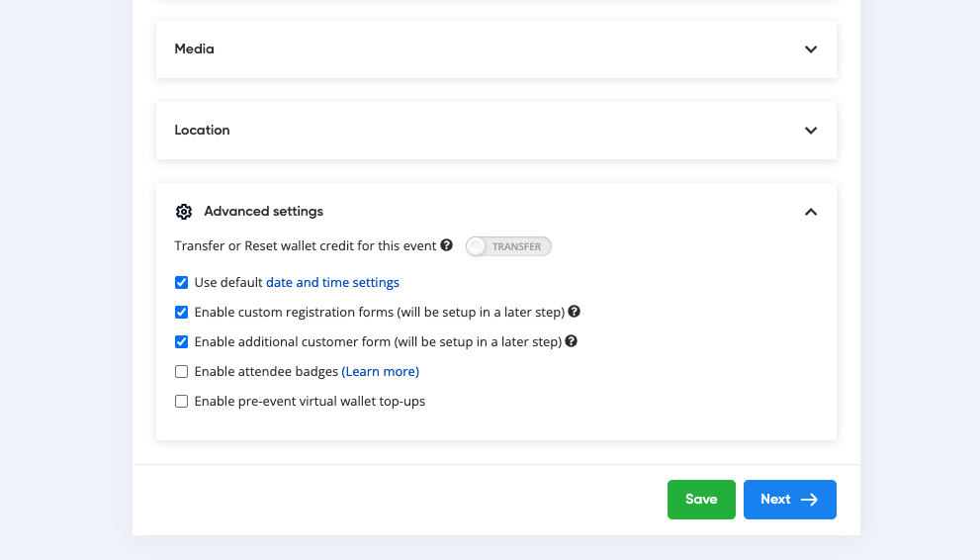980x560 pixels.
Task: Click the Transfer or Reset wallet credit label
Action: pyautogui.click(x=305, y=245)
